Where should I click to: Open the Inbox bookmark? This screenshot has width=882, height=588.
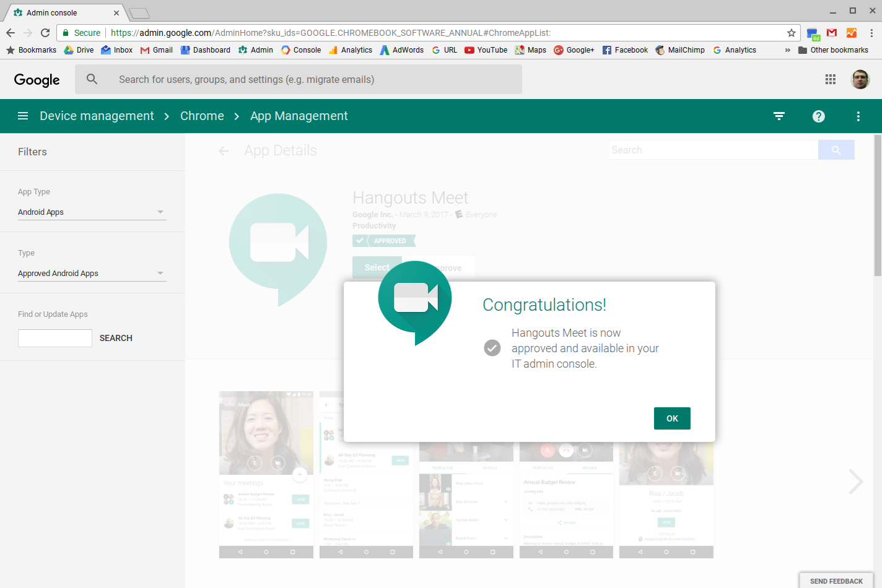[x=116, y=50]
